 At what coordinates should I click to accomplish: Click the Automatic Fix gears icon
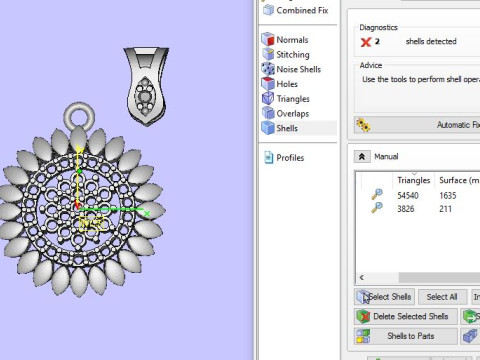point(363,125)
